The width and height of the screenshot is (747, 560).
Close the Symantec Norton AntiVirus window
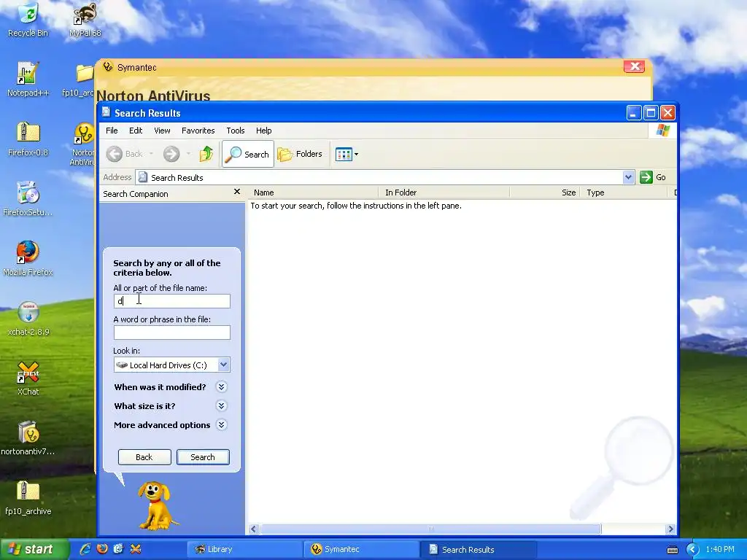[634, 66]
